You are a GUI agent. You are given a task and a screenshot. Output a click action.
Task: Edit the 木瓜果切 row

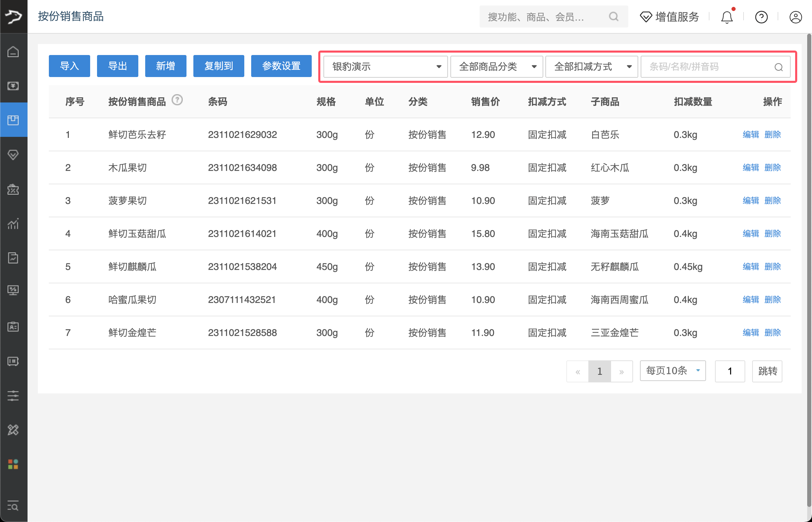751,167
